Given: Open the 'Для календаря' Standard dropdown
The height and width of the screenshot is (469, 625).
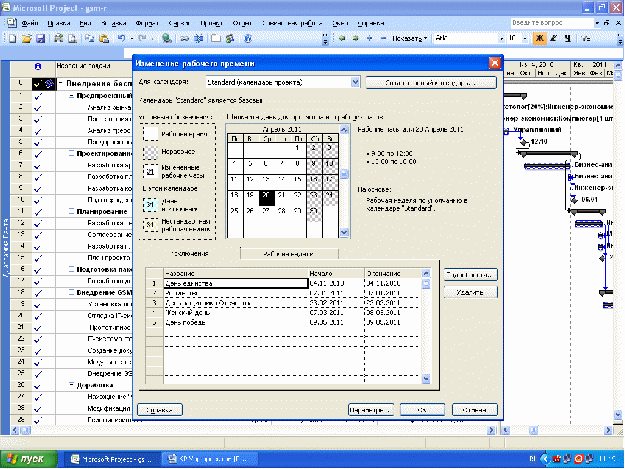Looking at the screenshot, I should (355, 82).
